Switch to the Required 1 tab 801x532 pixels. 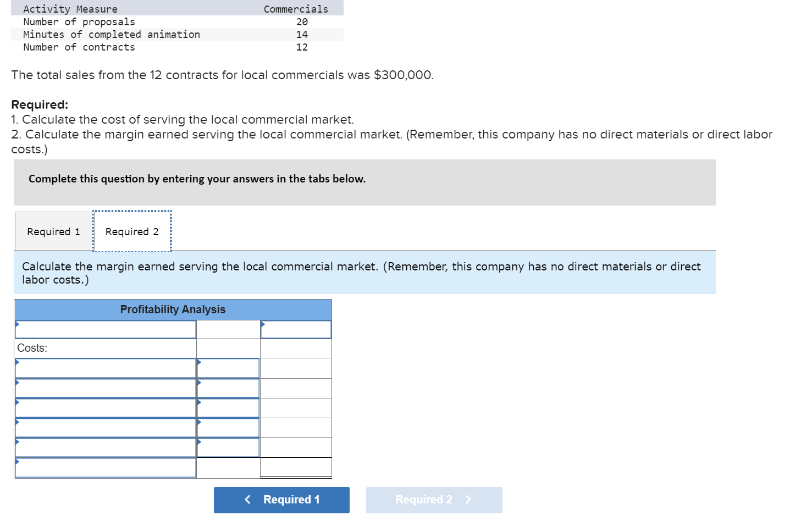click(x=53, y=231)
